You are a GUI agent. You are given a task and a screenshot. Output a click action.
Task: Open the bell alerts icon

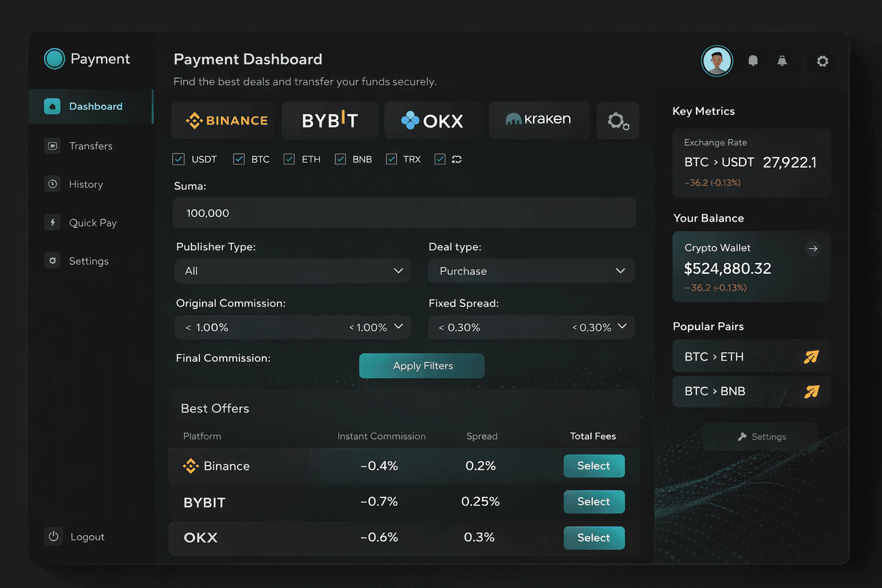[782, 61]
